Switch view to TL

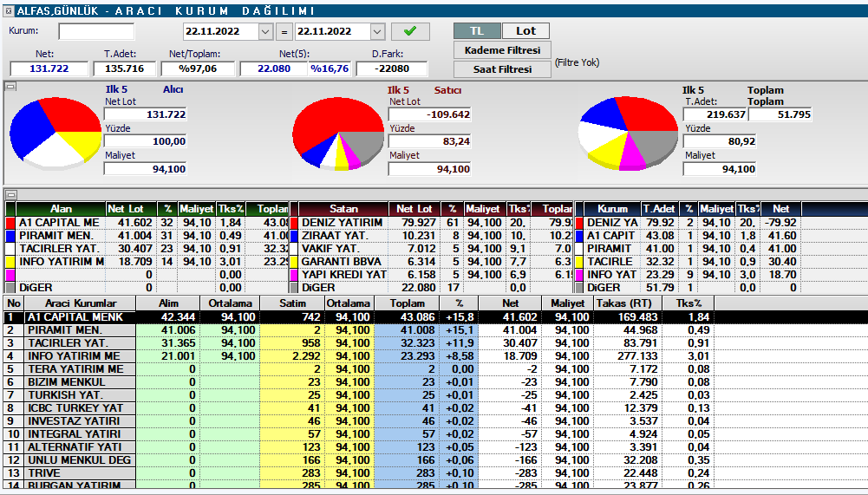pos(477,31)
